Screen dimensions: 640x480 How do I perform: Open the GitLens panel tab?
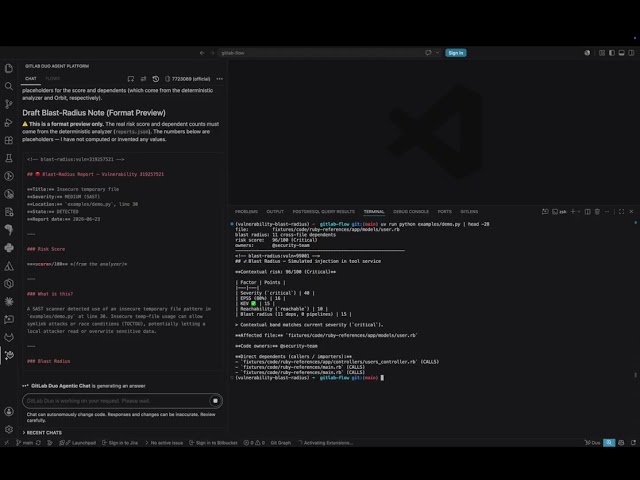click(469, 211)
